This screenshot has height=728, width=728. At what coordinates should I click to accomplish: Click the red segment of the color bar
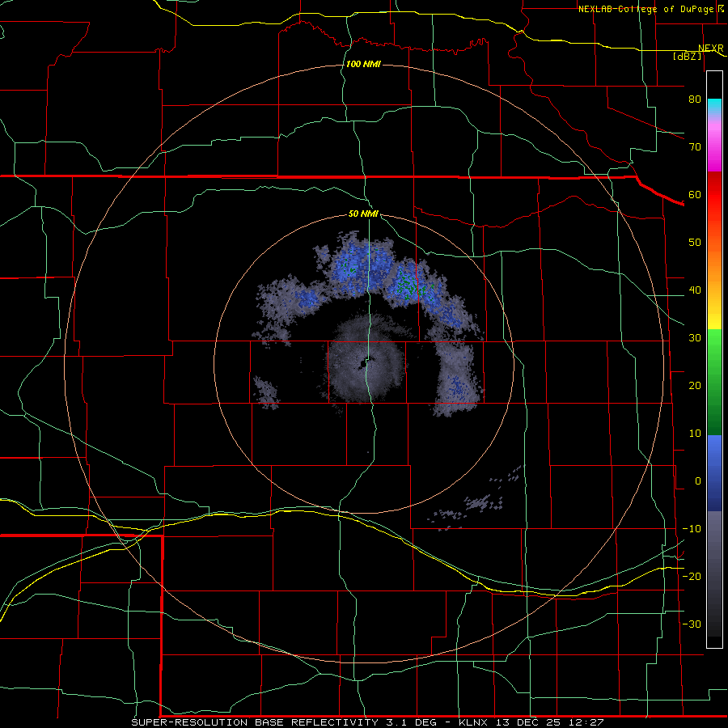(x=714, y=195)
